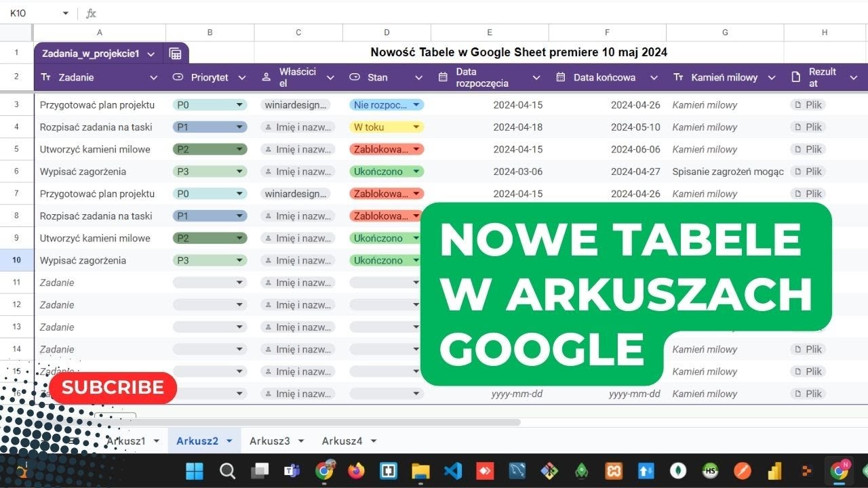The height and width of the screenshot is (488, 868).
Task: Click the person icon in Właściciel header
Action: pyautogui.click(x=267, y=77)
